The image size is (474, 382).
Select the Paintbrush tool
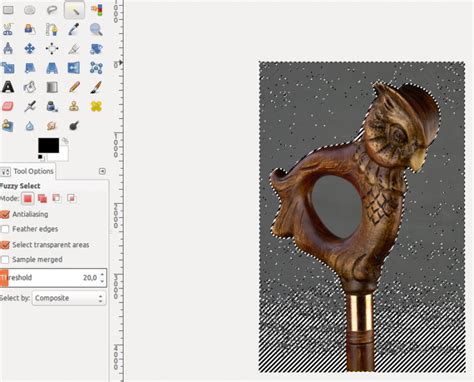96,87
